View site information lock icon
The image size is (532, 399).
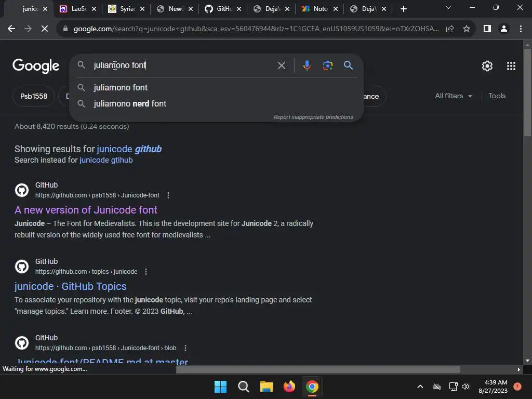coord(65,29)
